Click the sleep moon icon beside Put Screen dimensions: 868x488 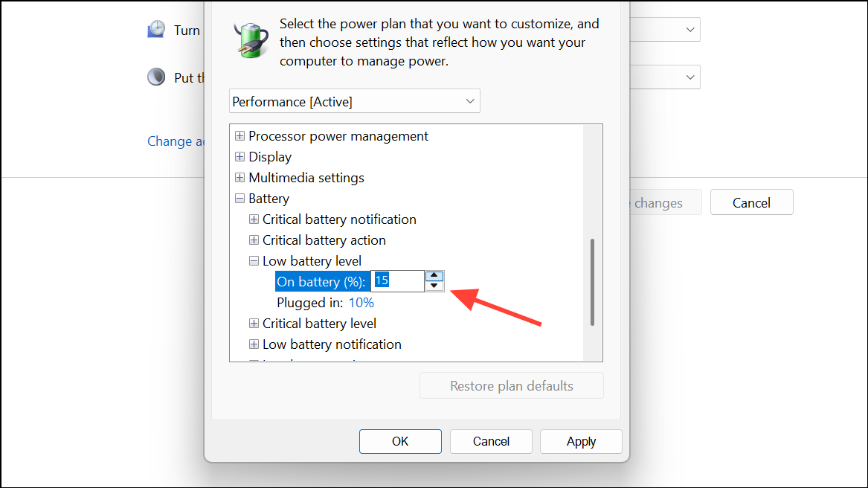point(156,77)
